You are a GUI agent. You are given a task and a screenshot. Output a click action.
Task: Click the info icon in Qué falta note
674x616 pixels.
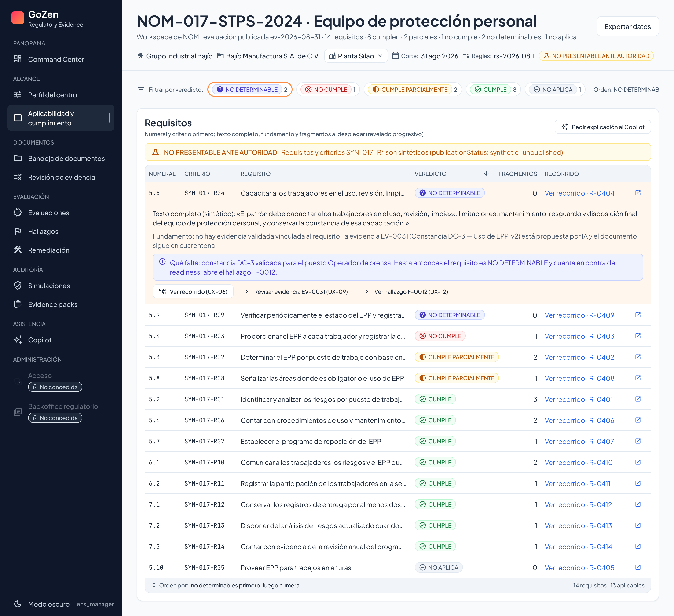(x=162, y=261)
